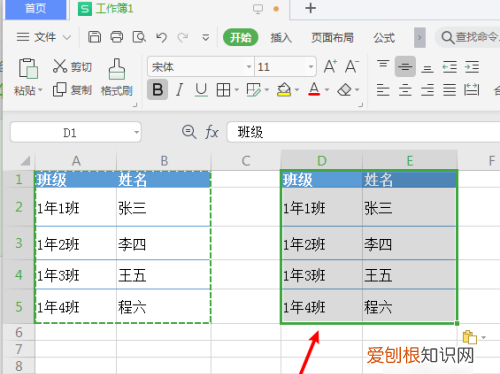The width and height of the screenshot is (500, 374).
Task: Set top vertical alignment
Action: (383, 64)
